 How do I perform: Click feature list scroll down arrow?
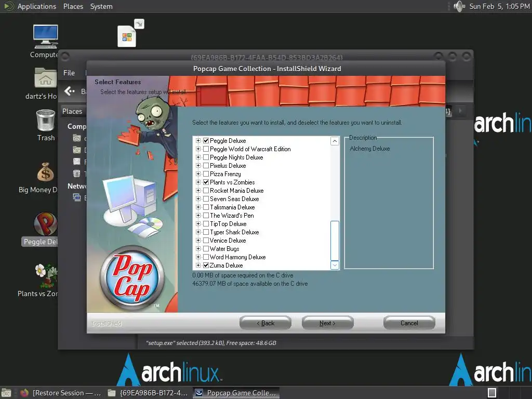pos(335,265)
